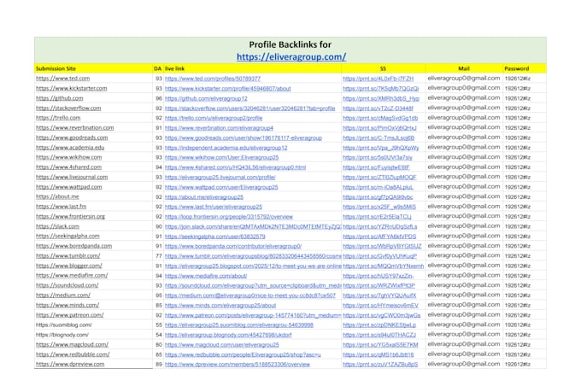Open the https://www.last.fm submission site link

(x=61, y=207)
